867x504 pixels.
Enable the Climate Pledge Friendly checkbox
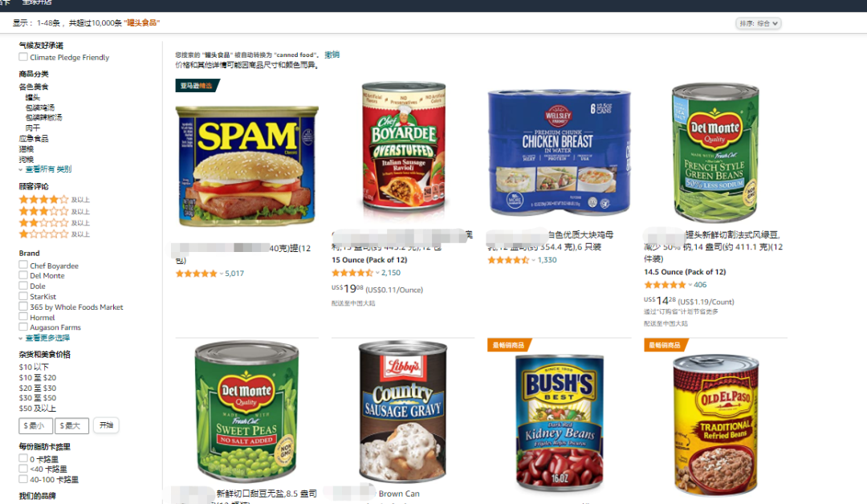coord(23,57)
